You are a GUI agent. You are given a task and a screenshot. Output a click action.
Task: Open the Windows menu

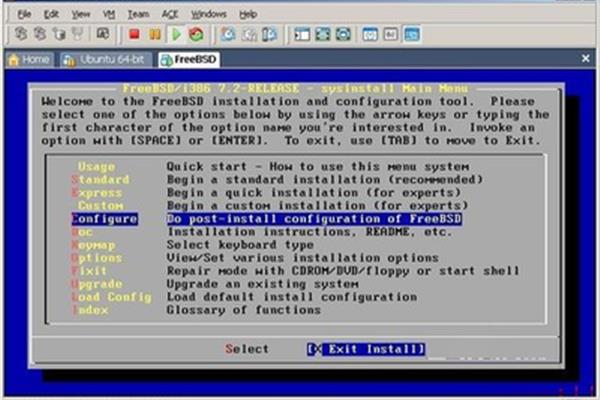pos(209,15)
